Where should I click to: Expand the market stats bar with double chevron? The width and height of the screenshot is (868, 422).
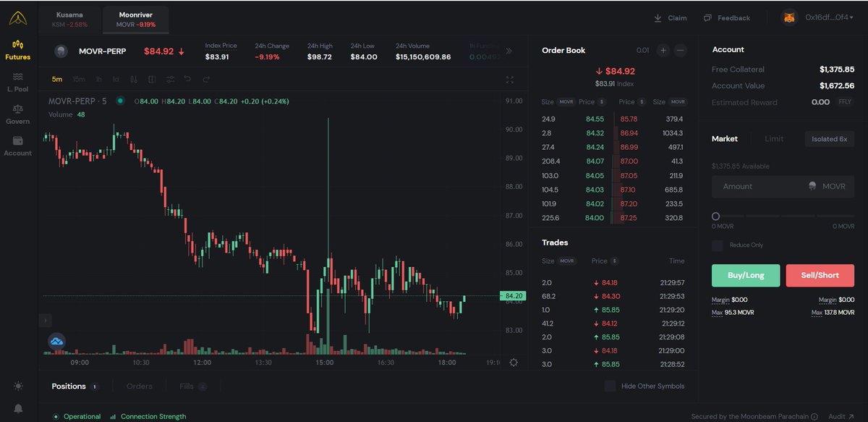click(509, 51)
